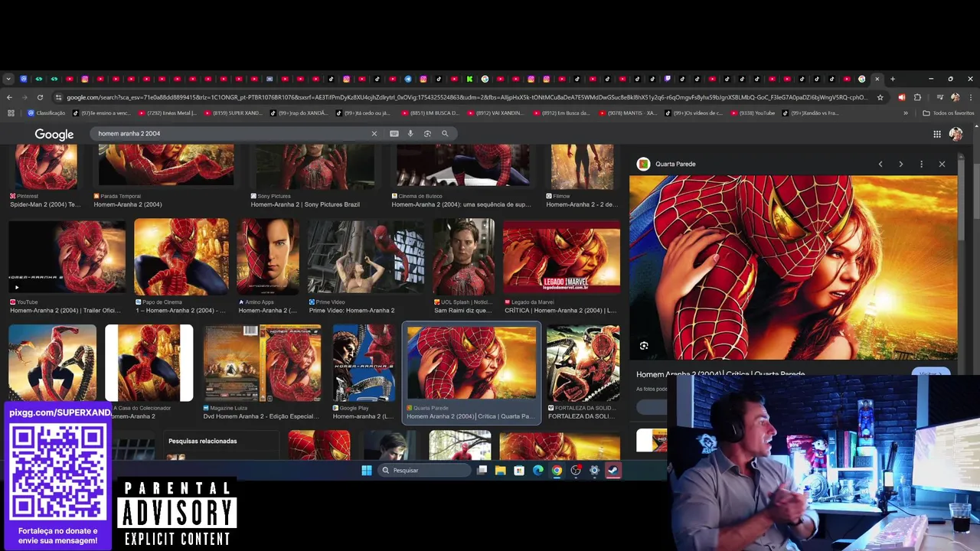Image resolution: width=980 pixels, height=551 pixels.
Task: Open File Explorer from taskbar
Action: 500,470
